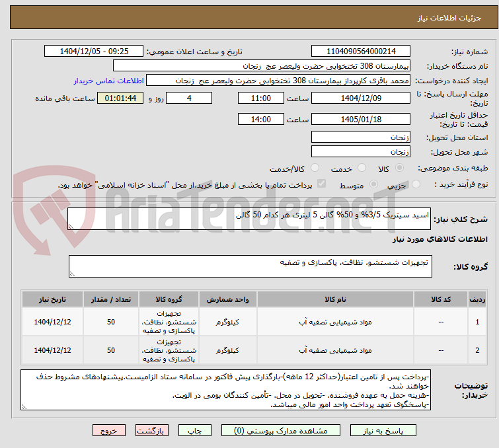Click the شرح کلی نیاز text area
This screenshot has height=448, width=499.
tap(249, 219)
